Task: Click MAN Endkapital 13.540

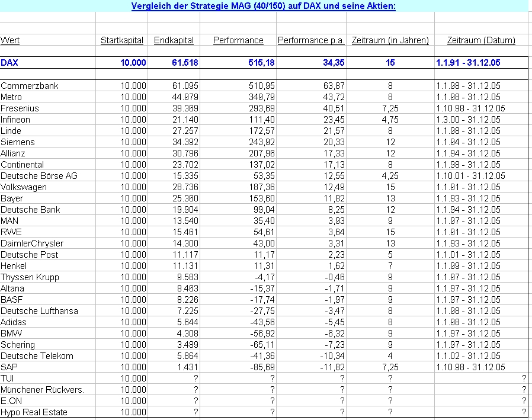Action: [x=185, y=221]
